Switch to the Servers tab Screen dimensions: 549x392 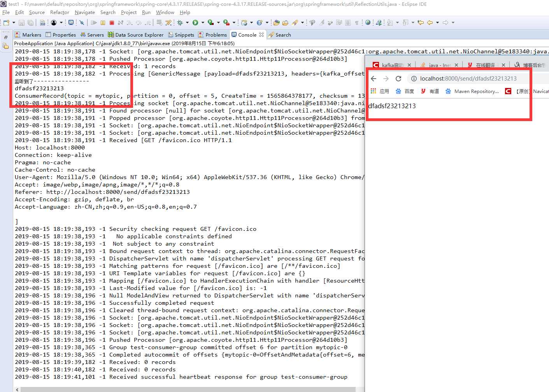pos(92,35)
